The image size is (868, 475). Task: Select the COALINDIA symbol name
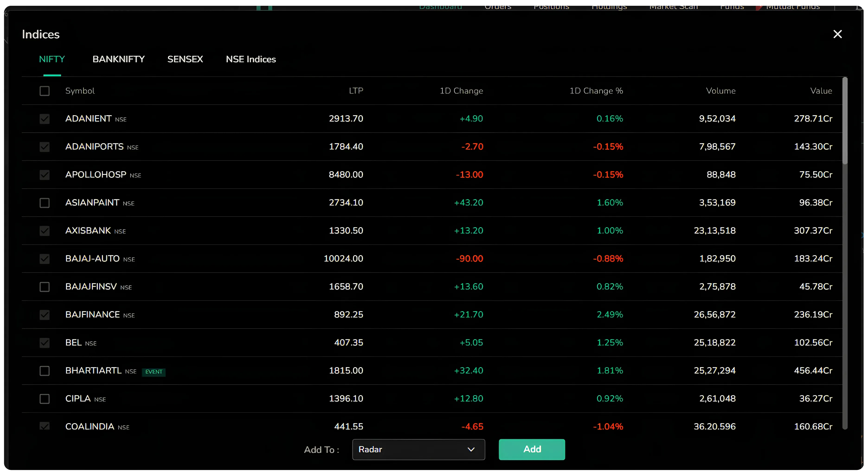[90, 426]
